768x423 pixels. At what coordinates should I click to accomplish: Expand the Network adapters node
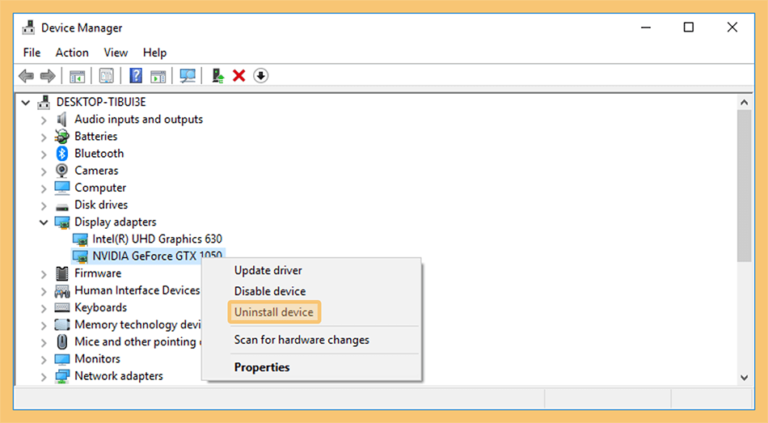point(44,377)
